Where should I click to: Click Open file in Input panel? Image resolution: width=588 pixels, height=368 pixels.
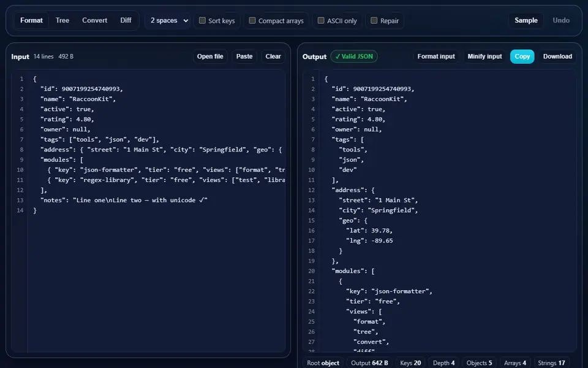point(210,56)
